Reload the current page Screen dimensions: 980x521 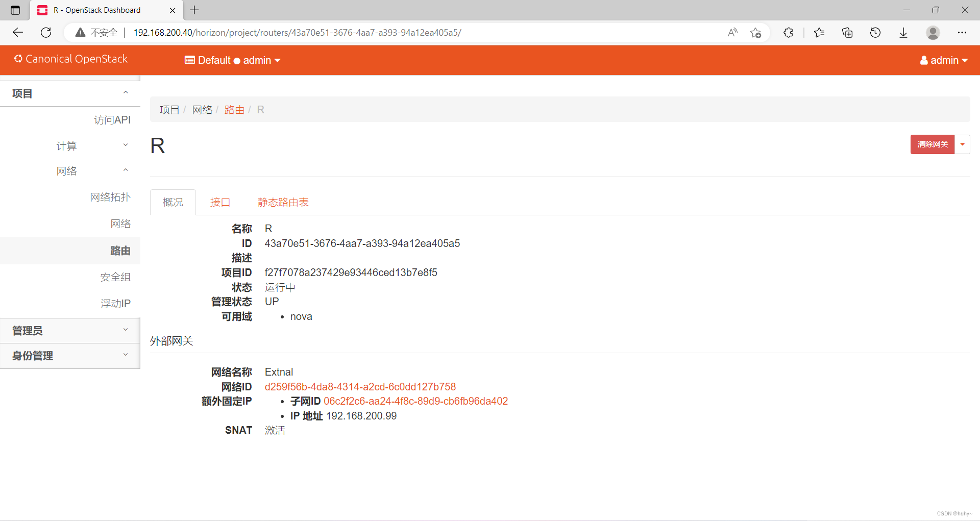46,33
